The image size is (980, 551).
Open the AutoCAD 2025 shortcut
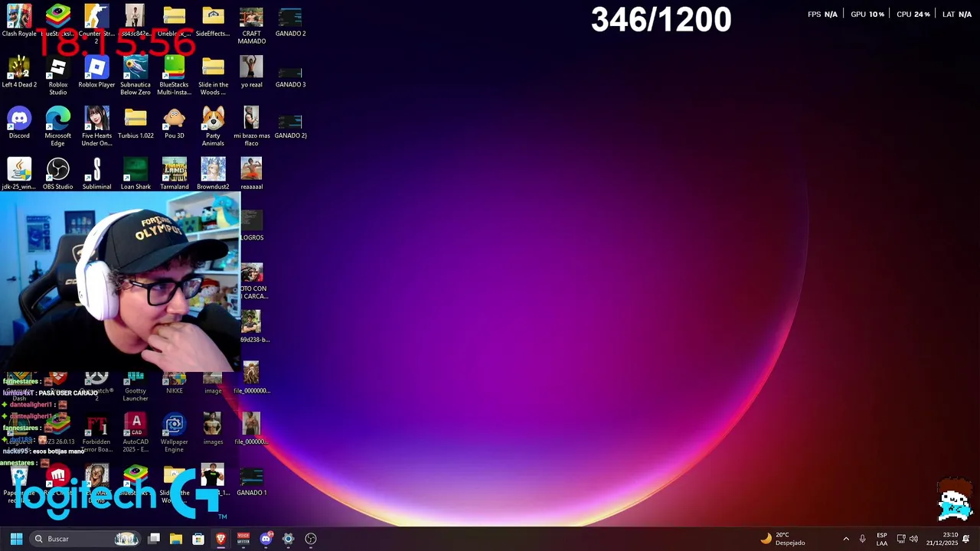[136, 433]
